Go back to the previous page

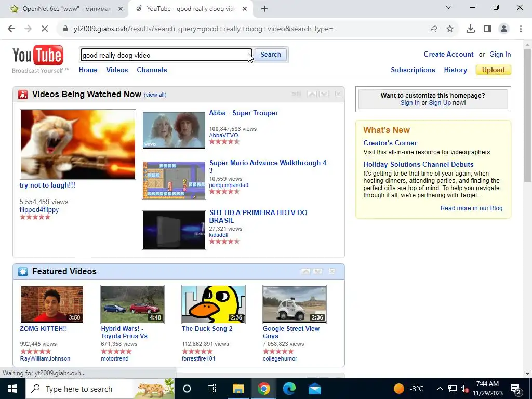[x=11, y=29]
